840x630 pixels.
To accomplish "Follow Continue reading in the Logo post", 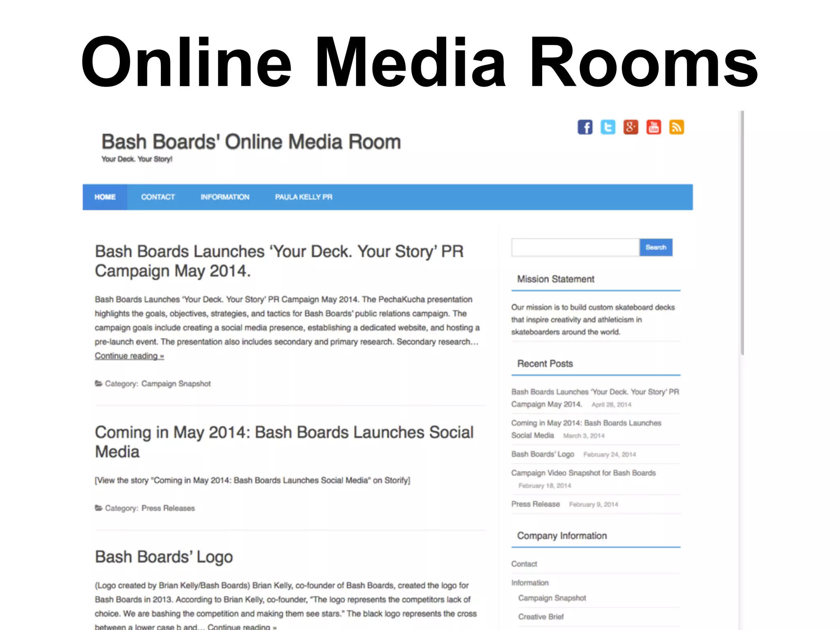I will click(x=242, y=626).
